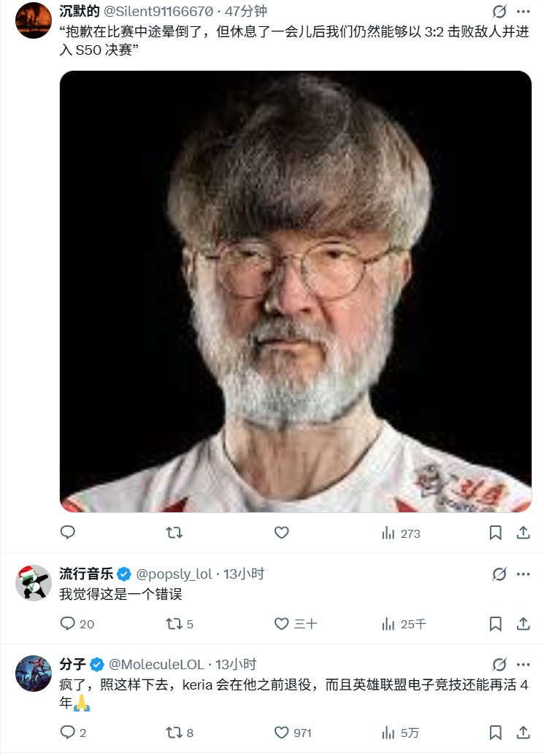Image resolution: width=544 pixels, height=756 pixels.
Task: Open @MoleculeLOL profile handle
Action: pos(156,664)
